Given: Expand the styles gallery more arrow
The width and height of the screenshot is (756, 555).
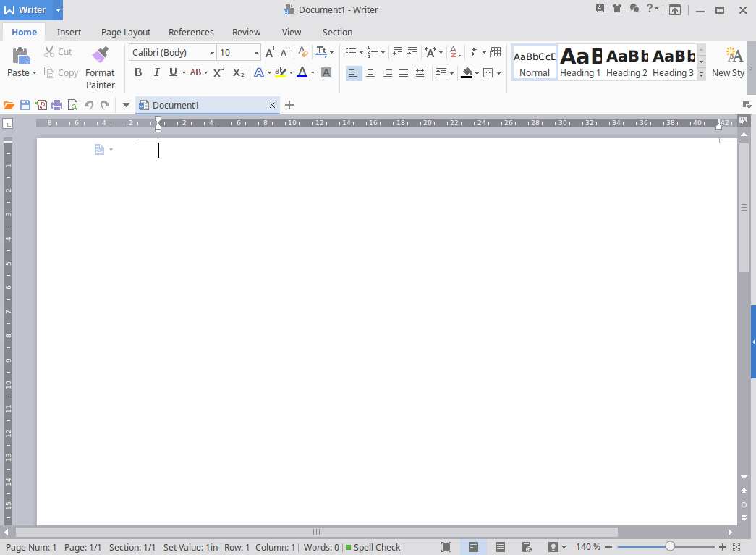Looking at the screenshot, I should [x=702, y=75].
